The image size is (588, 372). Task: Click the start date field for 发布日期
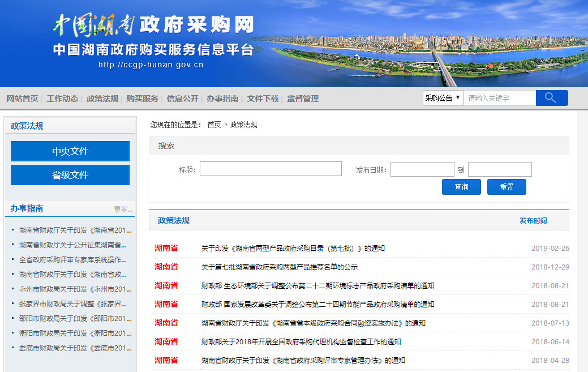coord(422,169)
